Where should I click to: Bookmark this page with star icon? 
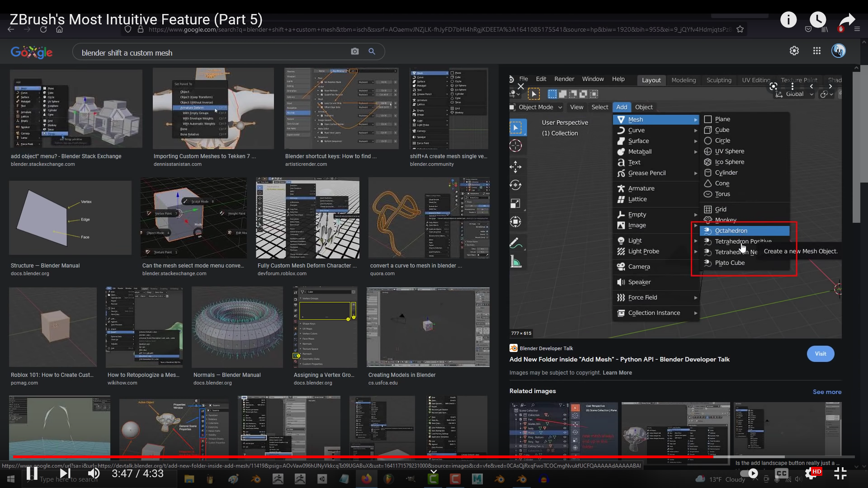tap(740, 29)
